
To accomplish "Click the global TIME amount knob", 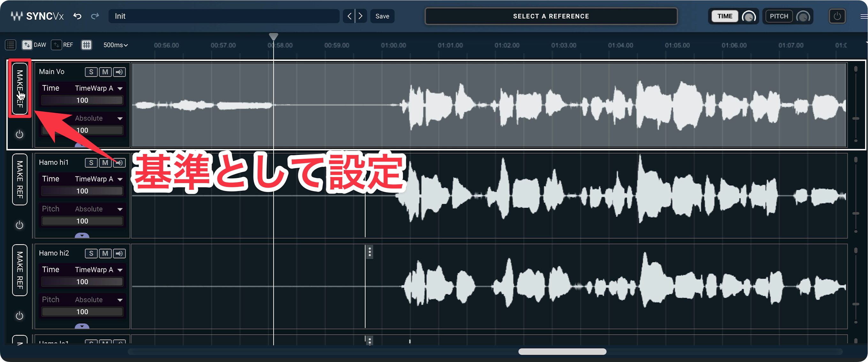I will 749,17.
